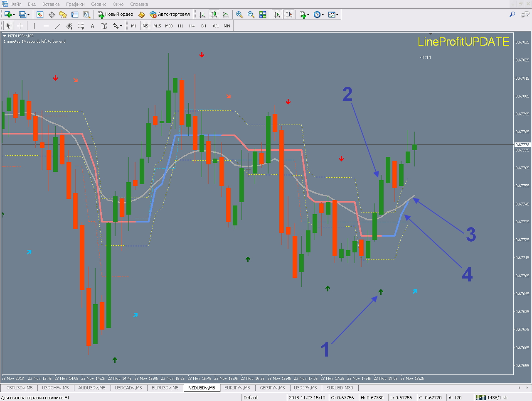532x401 pixels.
Task: Click the MetaEditor yellow book icon
Action: coord(142,15)
